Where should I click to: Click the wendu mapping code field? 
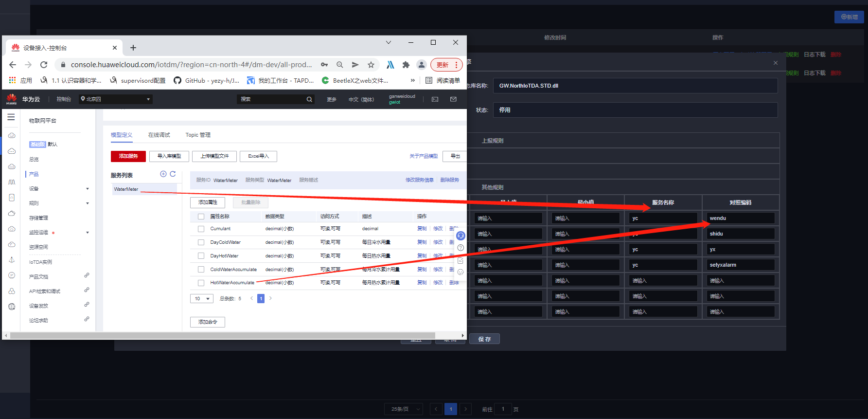click(741, 218)
